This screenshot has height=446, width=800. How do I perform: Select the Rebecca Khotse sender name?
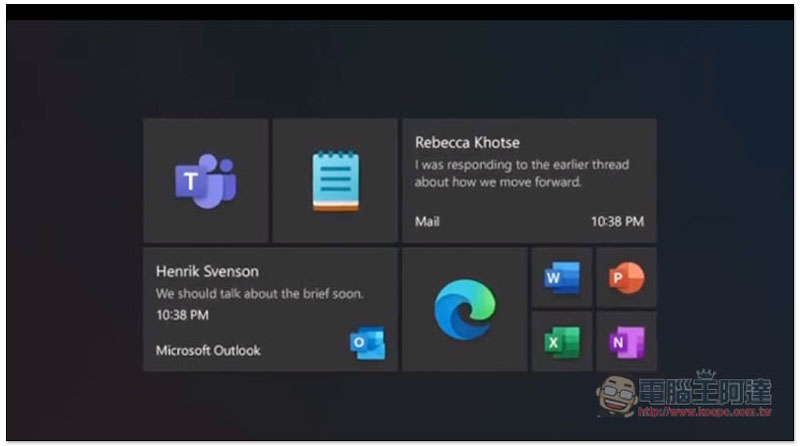click(467, 142)
